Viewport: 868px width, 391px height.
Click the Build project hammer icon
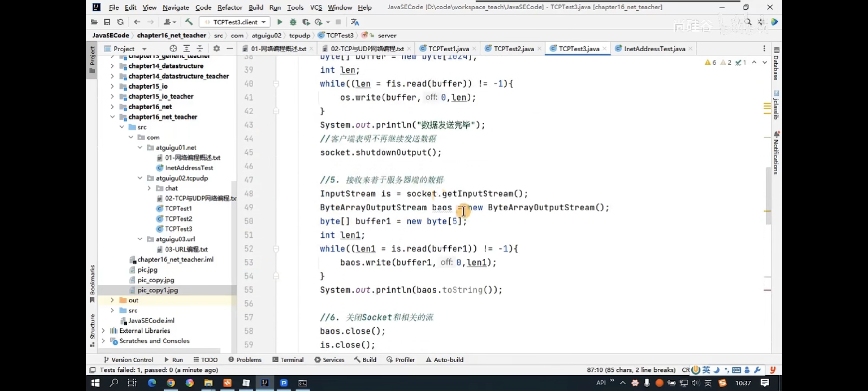(x=189, y=22)
